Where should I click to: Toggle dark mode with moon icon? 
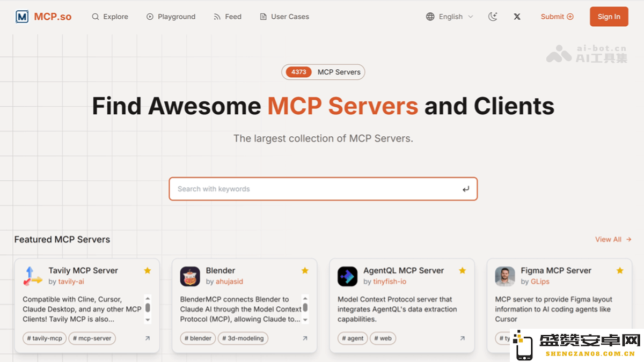click(493, 17)
